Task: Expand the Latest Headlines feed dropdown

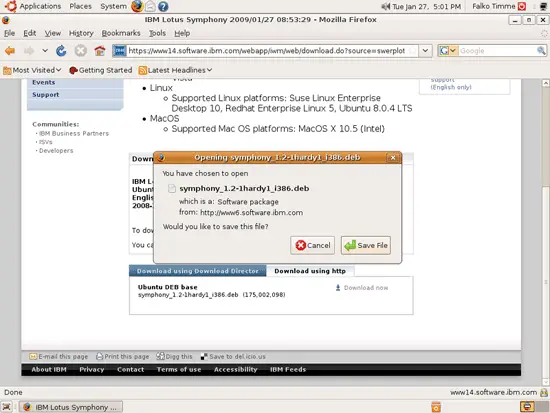Action: pos(209,70)
